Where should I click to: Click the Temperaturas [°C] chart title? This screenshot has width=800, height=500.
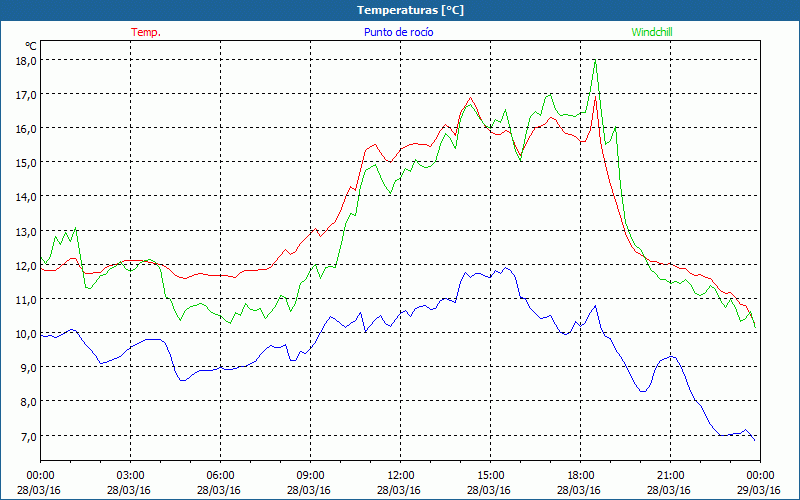pos(410,10)
